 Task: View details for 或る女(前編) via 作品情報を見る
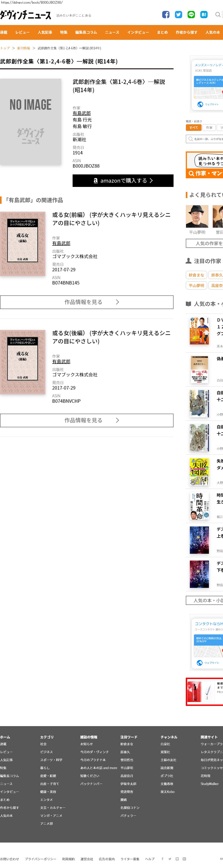pyautogui.click(x=87, y=302)
